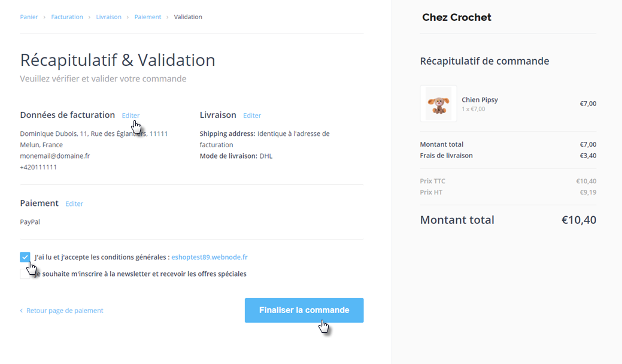
Task: Click the monemail@domaine.fr email address
Action: (x=54, y=156)
